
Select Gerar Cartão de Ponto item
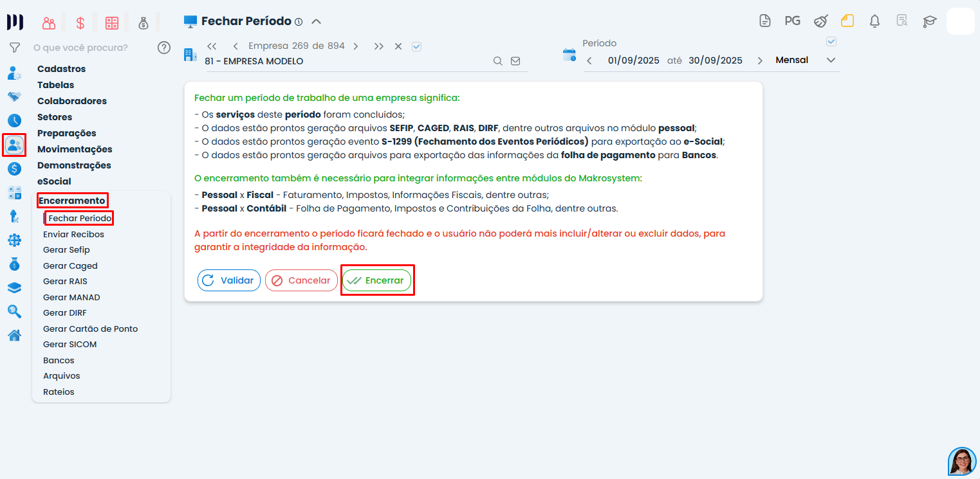(90, 329)
